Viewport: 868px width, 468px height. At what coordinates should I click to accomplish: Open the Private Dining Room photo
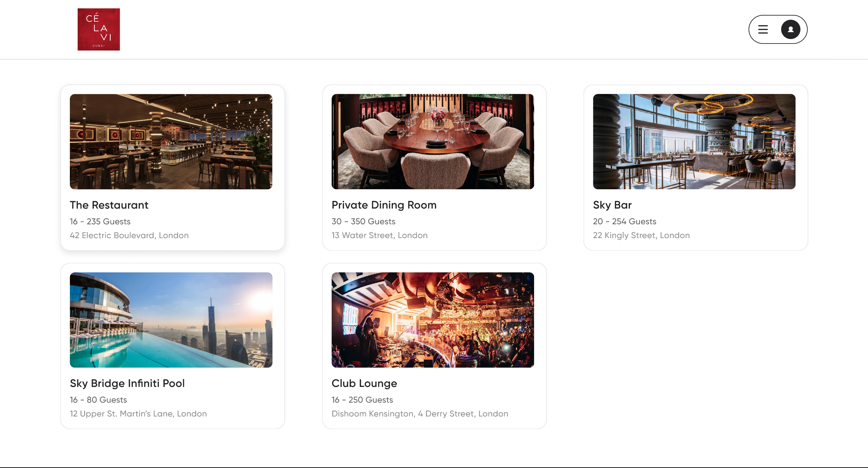433,141
